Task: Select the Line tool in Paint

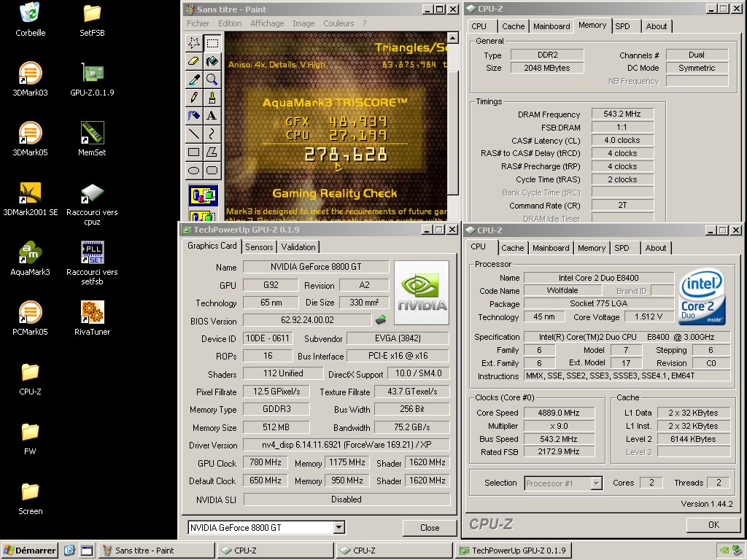Action: [194, 133]
